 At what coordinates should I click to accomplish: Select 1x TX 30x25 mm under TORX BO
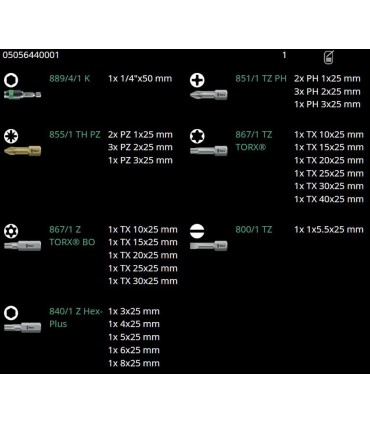click(x=143, y=281)
